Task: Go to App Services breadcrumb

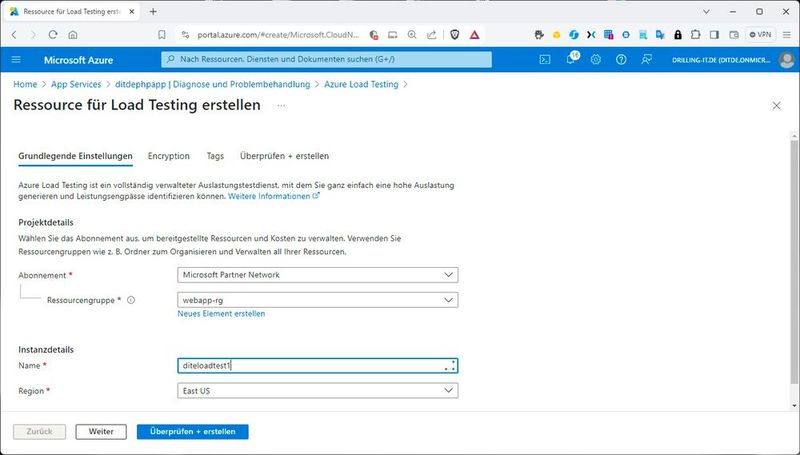Action: (76, 84)
